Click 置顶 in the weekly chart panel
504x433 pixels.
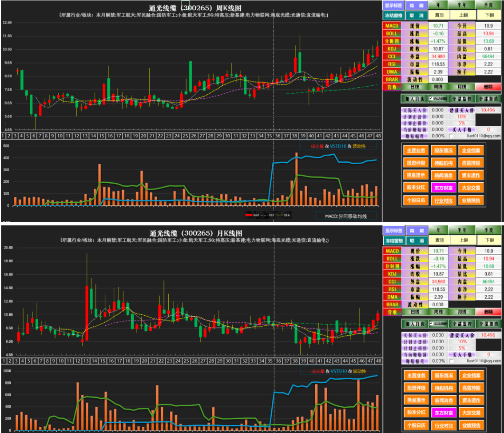440,15
